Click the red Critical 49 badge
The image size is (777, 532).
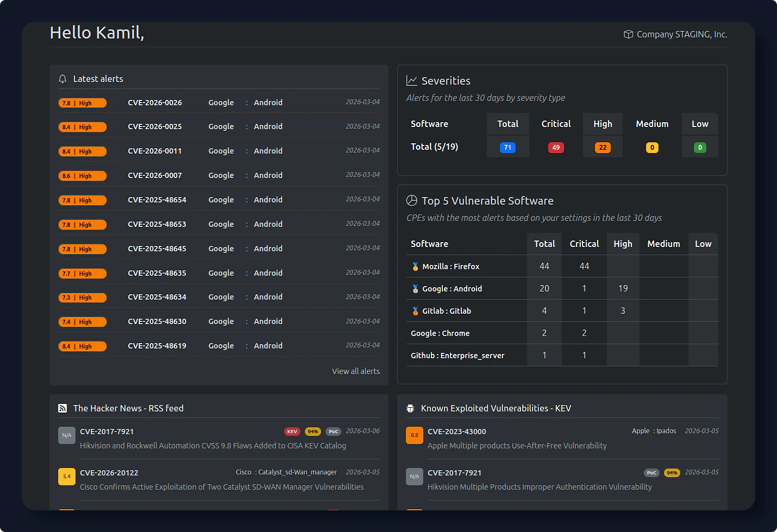pos(556,148)
